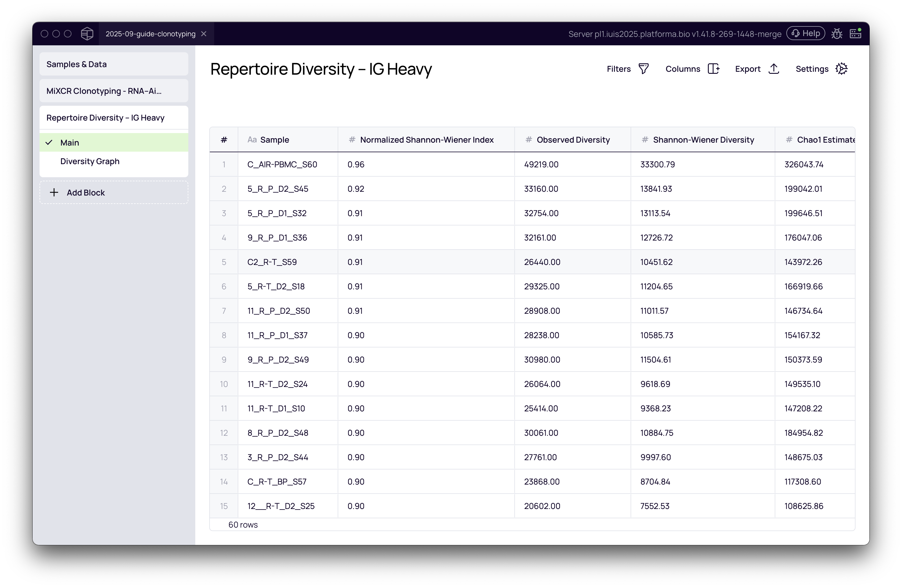Select the C_AIR-PBMC_S60 sample row
The height and width of the screenshot is (588, 902).
[282, 164]
